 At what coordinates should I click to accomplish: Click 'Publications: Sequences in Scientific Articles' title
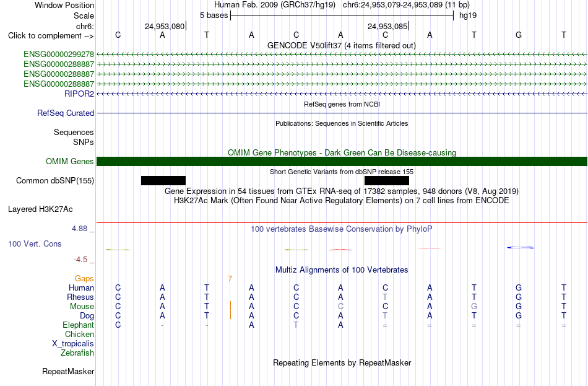pos(342,123)
